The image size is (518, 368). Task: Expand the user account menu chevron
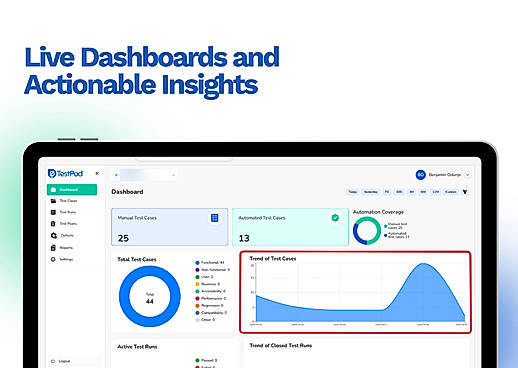pyautogui.click(x=468, y=175)
